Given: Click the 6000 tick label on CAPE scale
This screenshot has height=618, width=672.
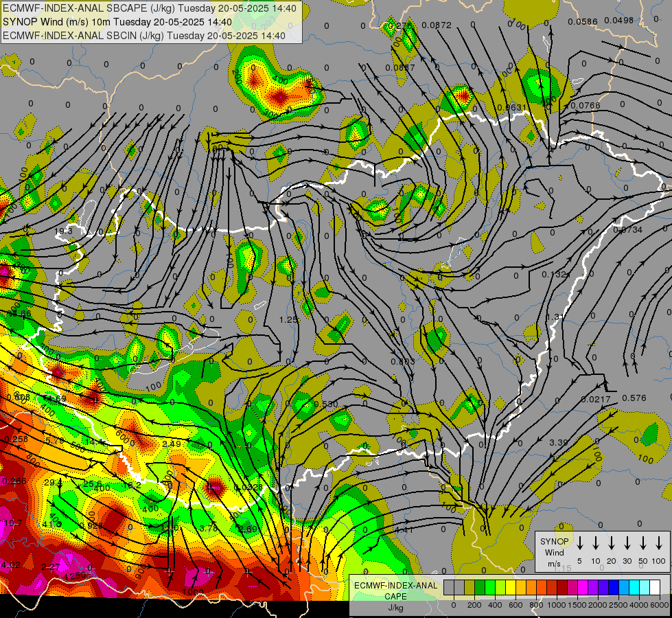Looking at the screenshot, I should tap(660, 605).
